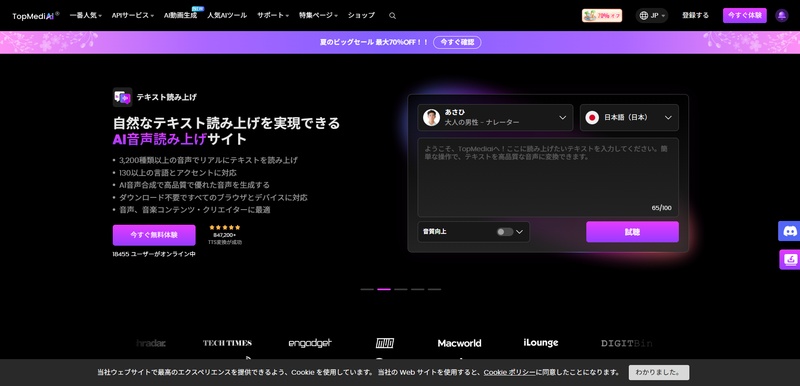
Task: Expand the 特集ページ menu
Action: (x=318, y=16)
